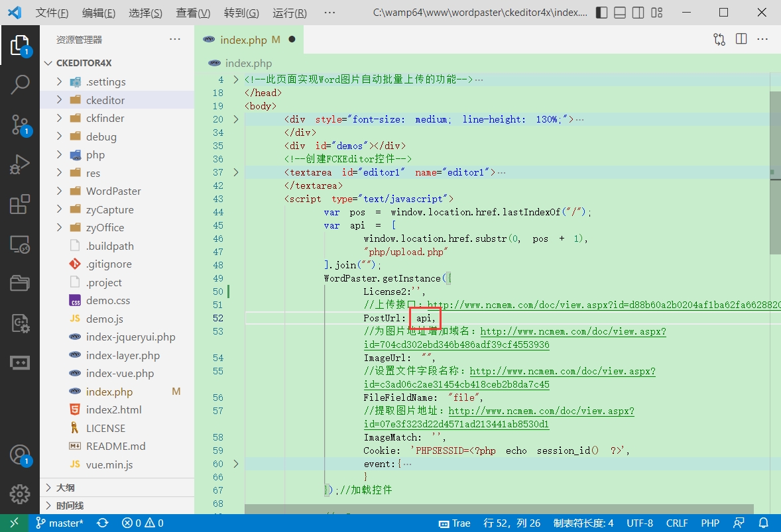This screenshot has height=532, width=781.
Task: Open the Source Control view icon
Action: click(x=20, y=125)
